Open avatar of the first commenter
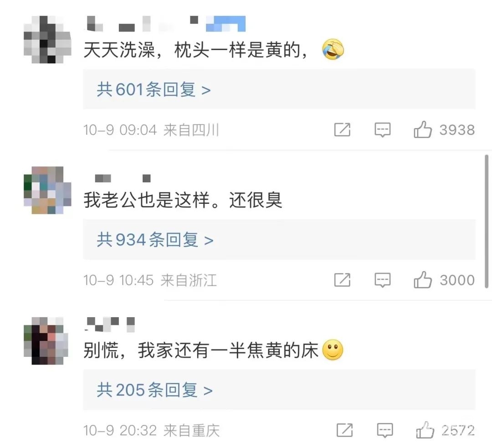 [47, 40]
